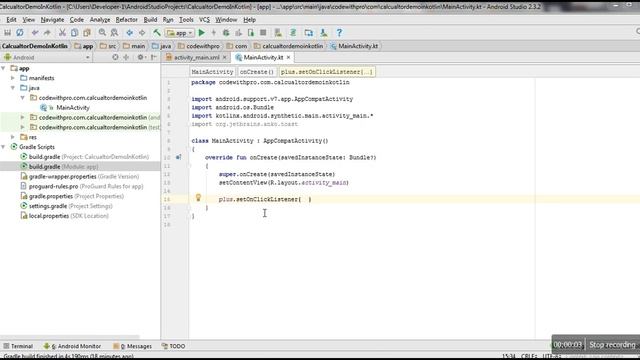The width and height of the screenshot is (640, 360).
Task: Click the green Run app button
Action: point(202,33)
